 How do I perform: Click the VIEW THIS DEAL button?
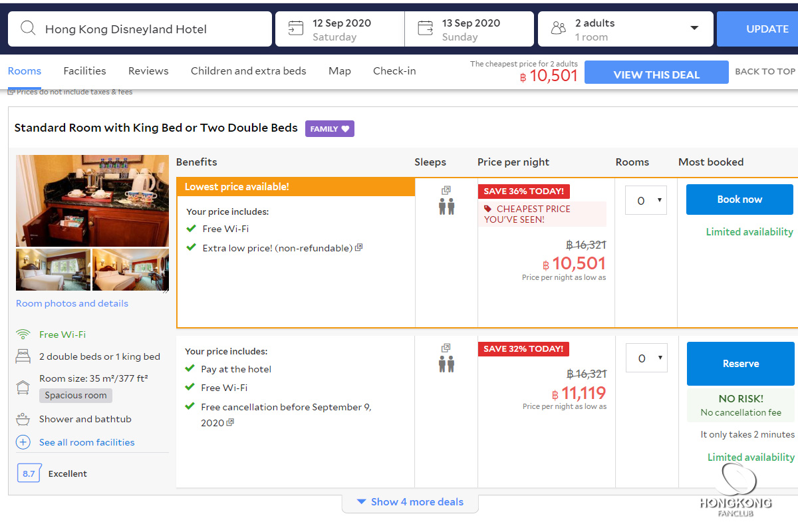click(656, 74)
